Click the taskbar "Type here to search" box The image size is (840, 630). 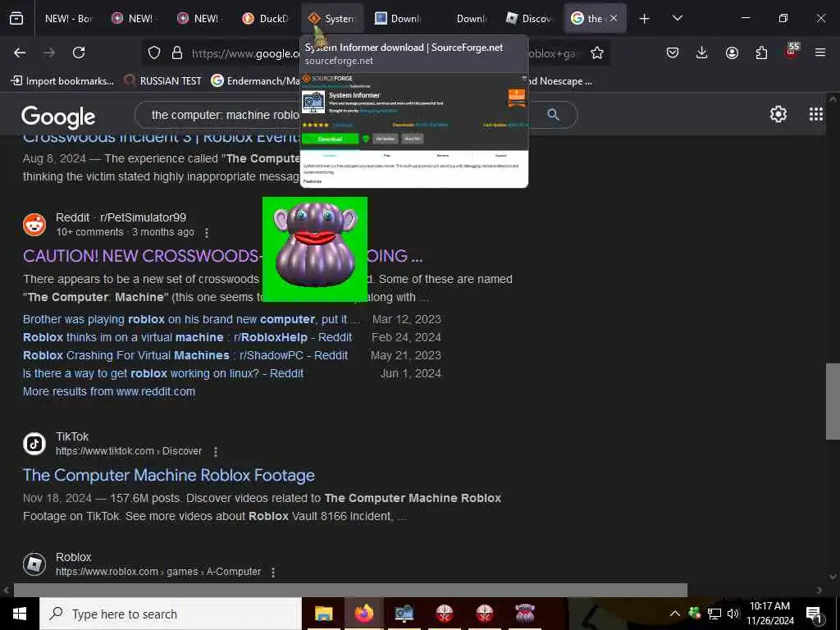[171, 614]
